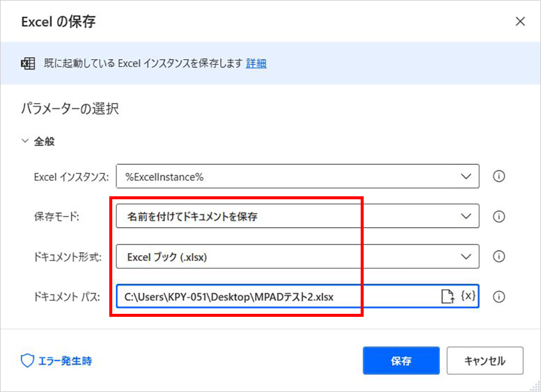Click the キャンセル button
This screenshot has width=541, height=392.
pos(485,360)
